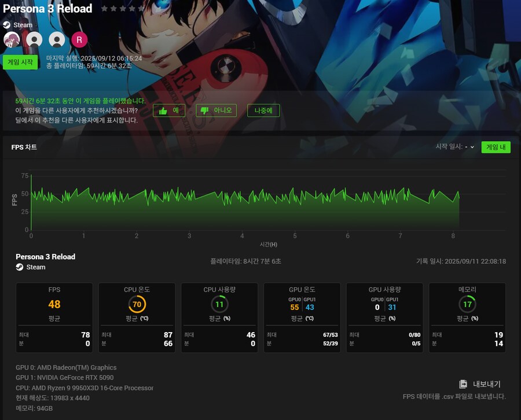
Task: Click the 내보내기 export label
Action: tap(487, 384)
